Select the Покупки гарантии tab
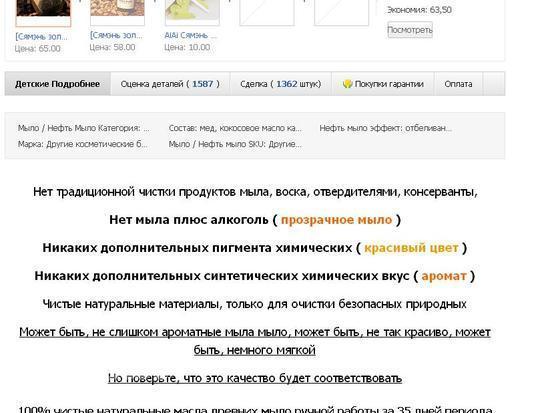The width and height of the screenshot is (550, 413). click(x=383, y=84)
